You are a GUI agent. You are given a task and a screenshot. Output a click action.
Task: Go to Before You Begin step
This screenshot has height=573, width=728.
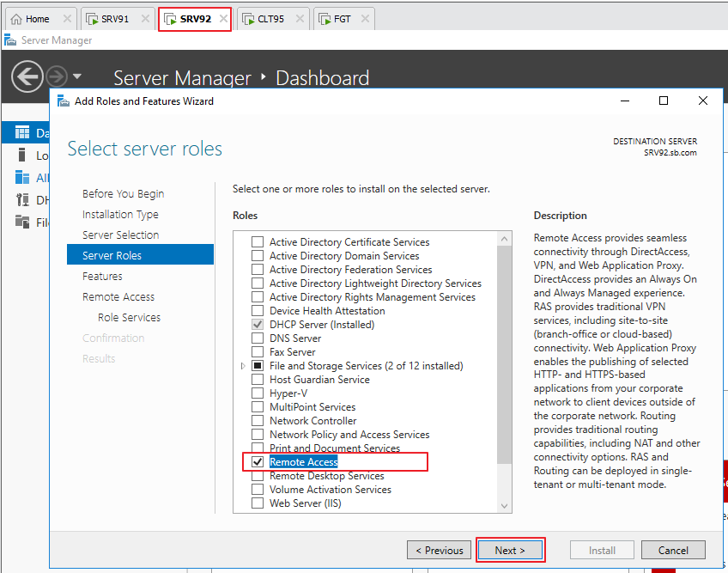(123, 194)
